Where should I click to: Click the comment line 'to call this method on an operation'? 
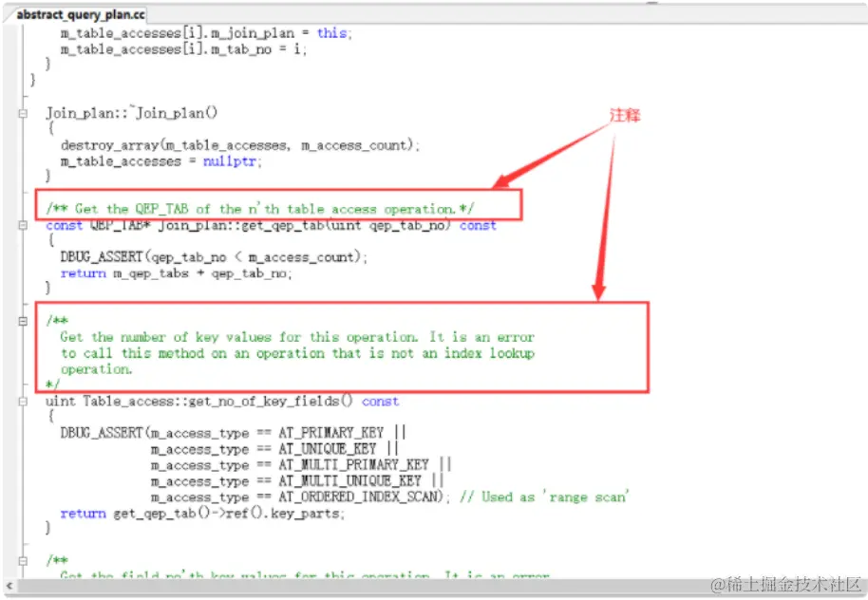pos(297,353)
